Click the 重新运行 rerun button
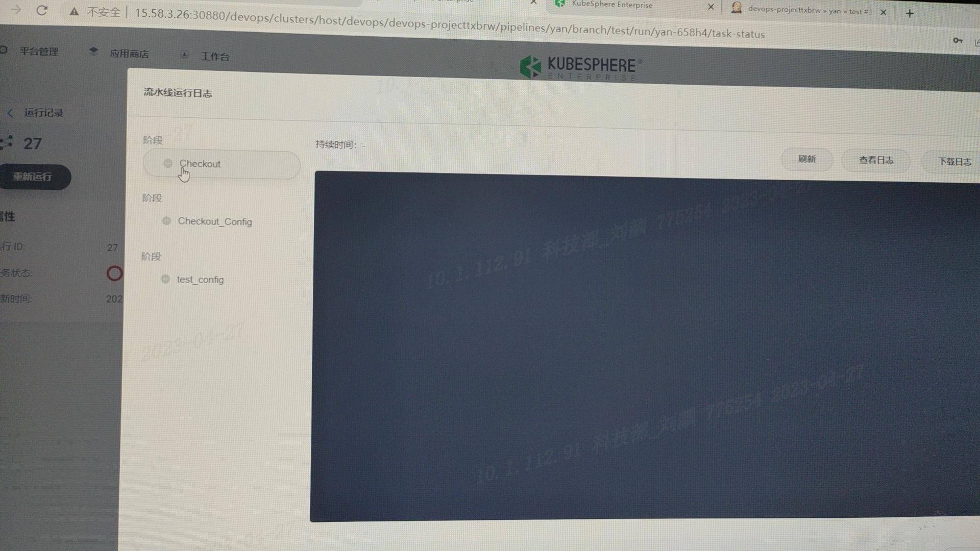 (35, 177)
